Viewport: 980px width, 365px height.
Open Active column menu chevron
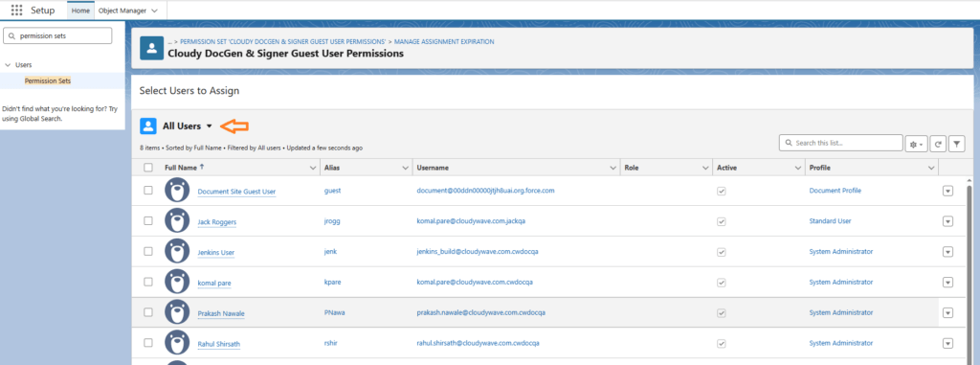797,168
